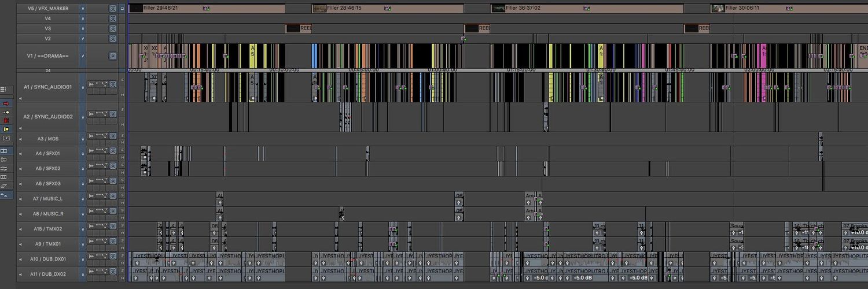The width and height of the screenshot is (868, 289).
Task: Select the red Overwrite Trim tool
Action: 6,121
